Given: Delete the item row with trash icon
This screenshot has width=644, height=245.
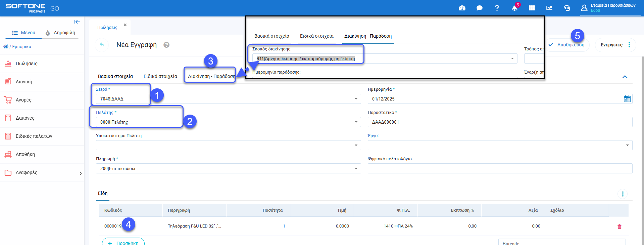Looking at the screenshot, I should pyautogui.click(x=619, y=227).
